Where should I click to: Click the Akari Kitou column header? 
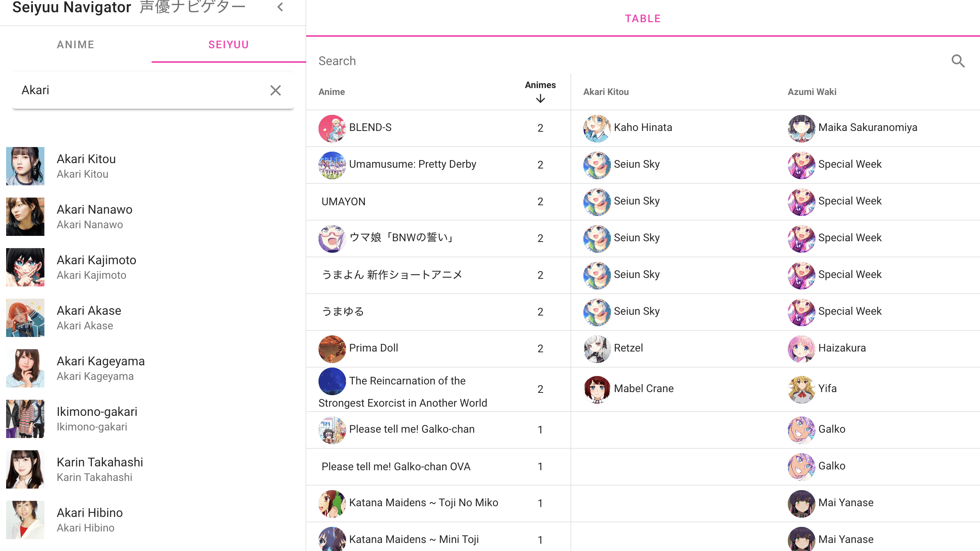pos(606,92)
